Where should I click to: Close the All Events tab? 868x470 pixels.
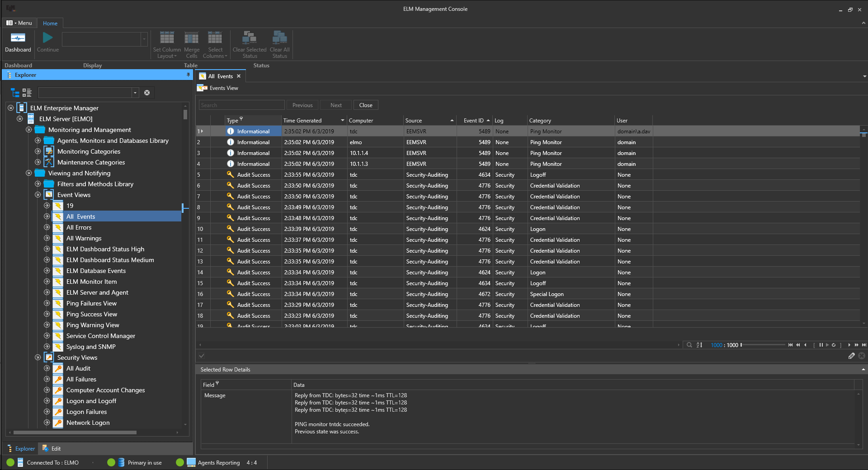[x=239, y=76]
